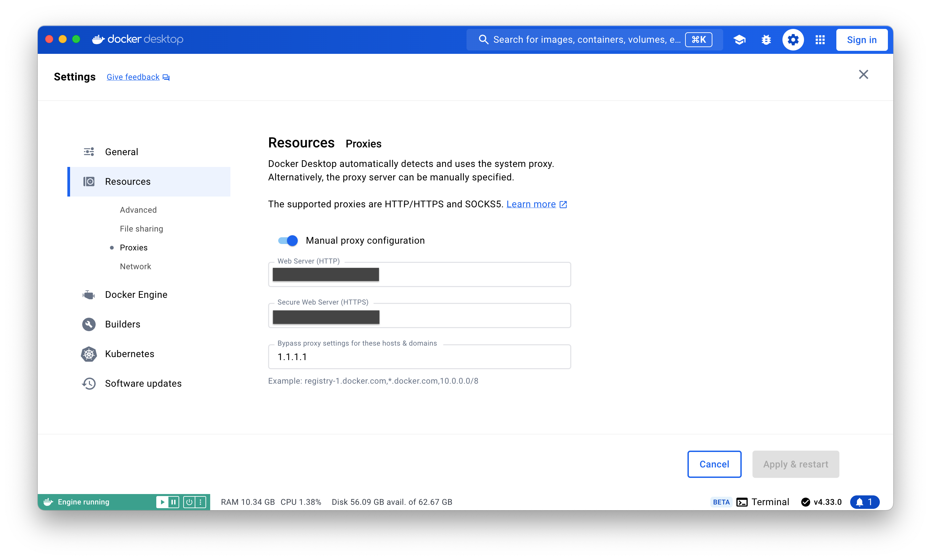
Task: Click the Disk 56.09 GB avail. text
Action: (392, 502)
